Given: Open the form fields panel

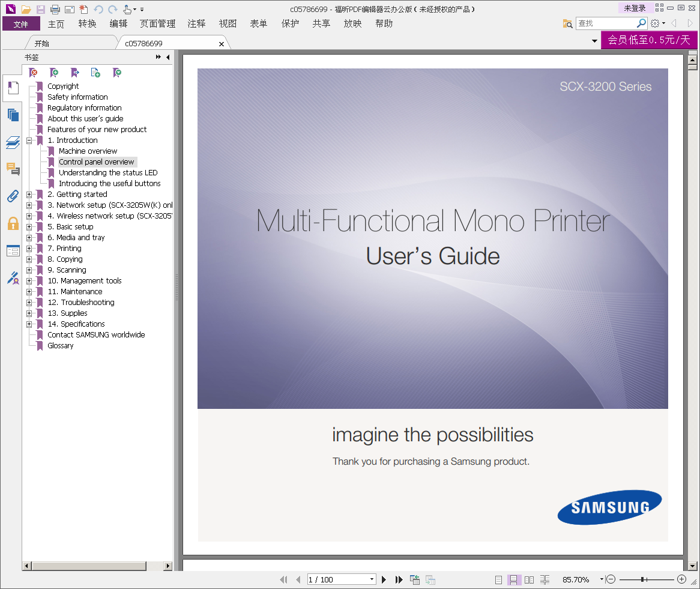Looking at the screenshot, I should [13, 250].
